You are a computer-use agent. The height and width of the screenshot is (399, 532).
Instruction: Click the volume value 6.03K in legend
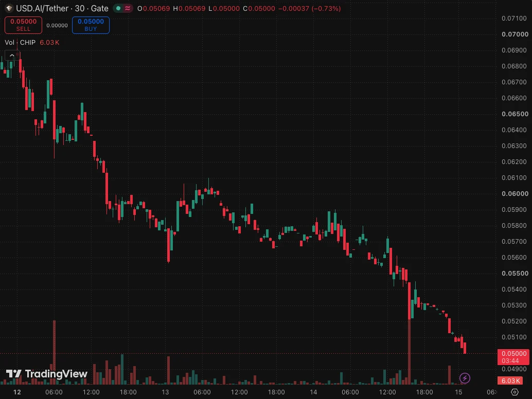[49, 42]
